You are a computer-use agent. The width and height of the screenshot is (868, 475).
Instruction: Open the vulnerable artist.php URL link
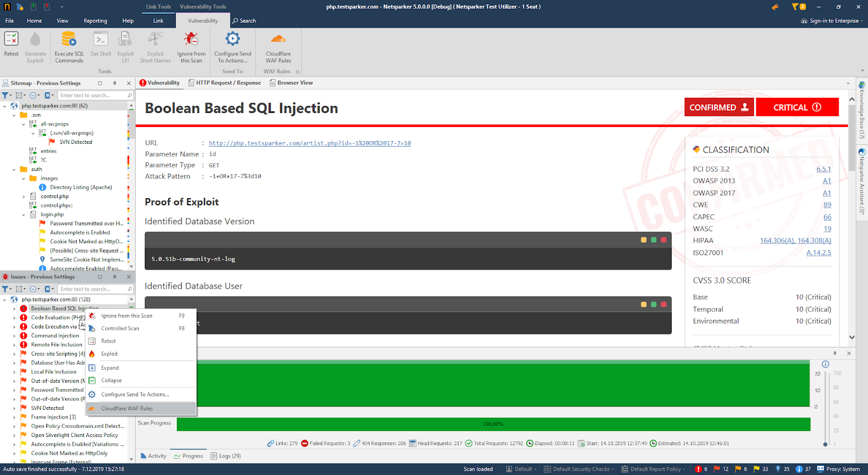pos(310,143)
